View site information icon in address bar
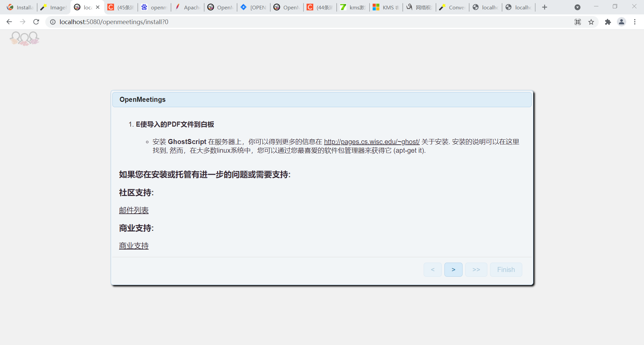This screenshot has height=345, width=644. point(53,22)
